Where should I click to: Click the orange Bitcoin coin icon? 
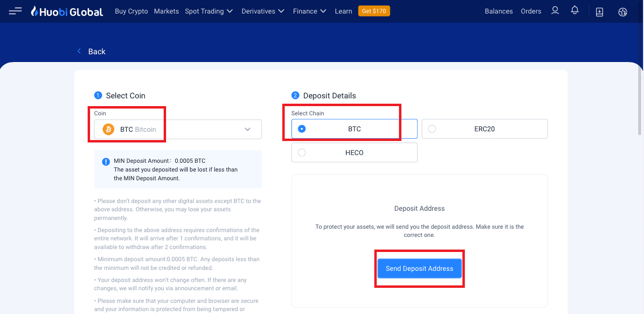108,129
